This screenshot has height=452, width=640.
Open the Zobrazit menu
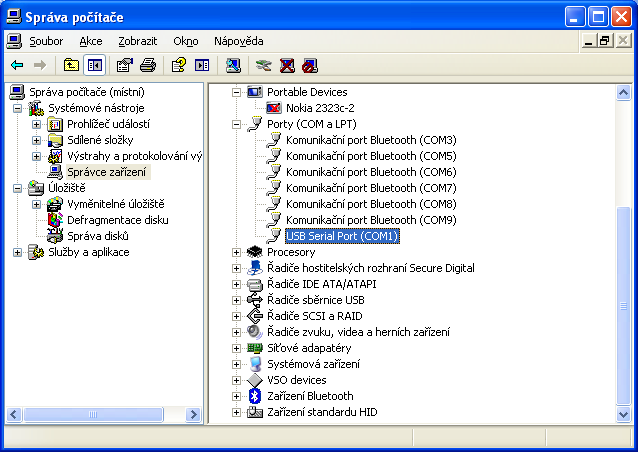(138, 41)
